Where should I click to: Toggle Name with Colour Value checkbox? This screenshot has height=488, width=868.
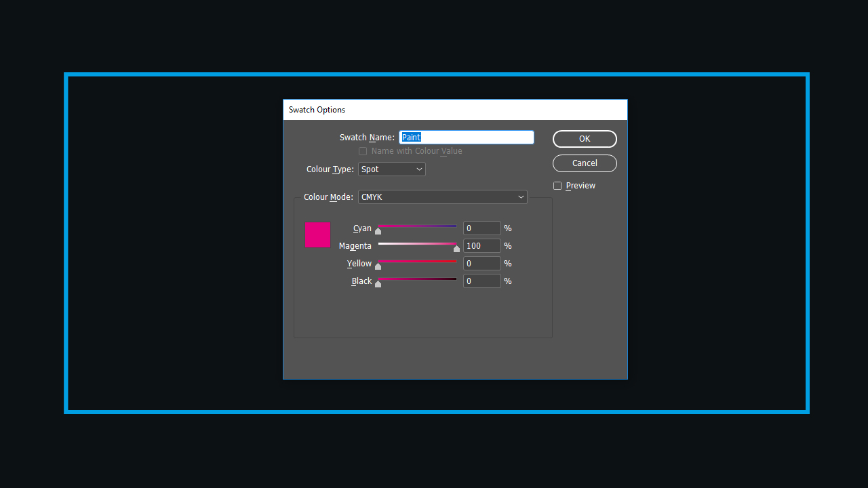click(x=363, y=151)
